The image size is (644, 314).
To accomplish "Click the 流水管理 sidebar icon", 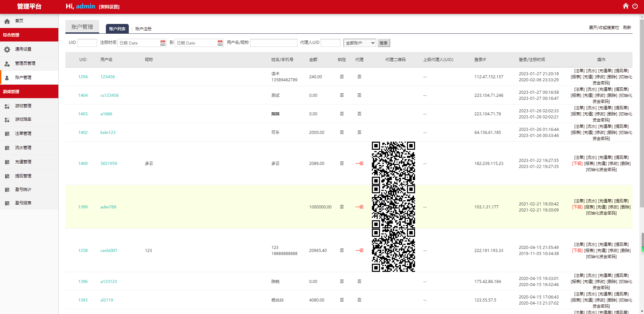I will pyautogui.click(x=7, y=148).
